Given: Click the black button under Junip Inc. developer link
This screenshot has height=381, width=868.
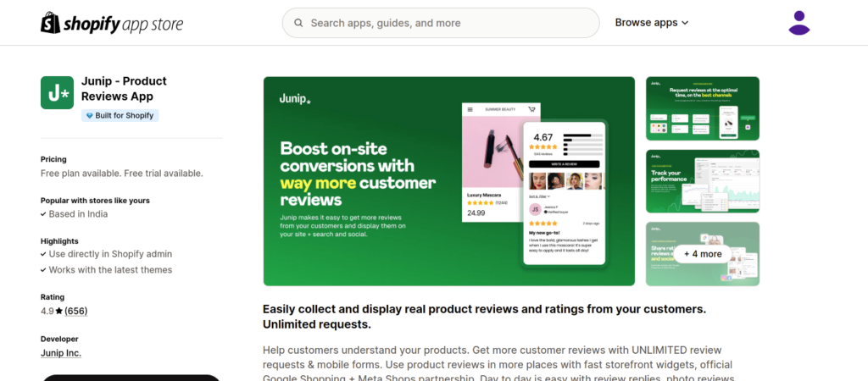Looking at the screenshot, I should [x=131, y=378].
